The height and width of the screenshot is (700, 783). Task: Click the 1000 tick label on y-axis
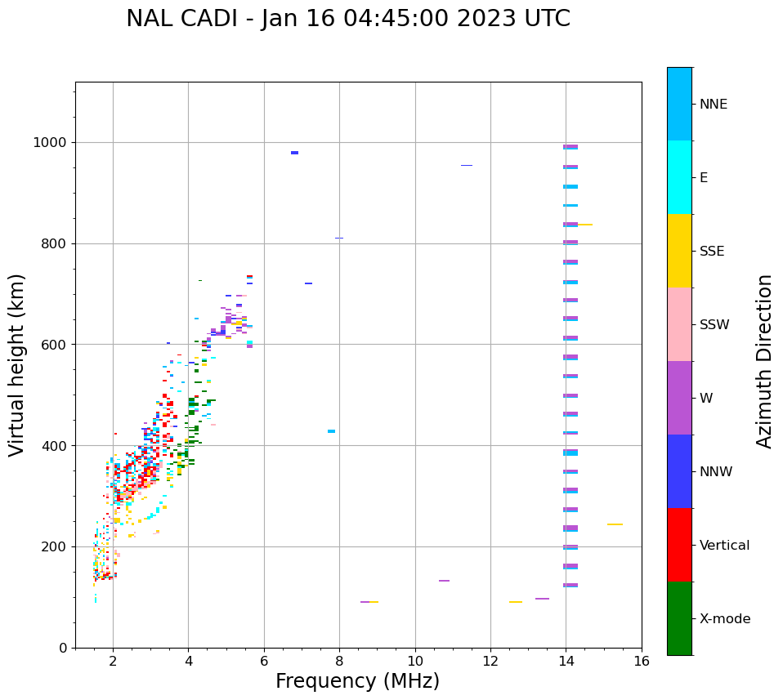click(x=50, y=142)
